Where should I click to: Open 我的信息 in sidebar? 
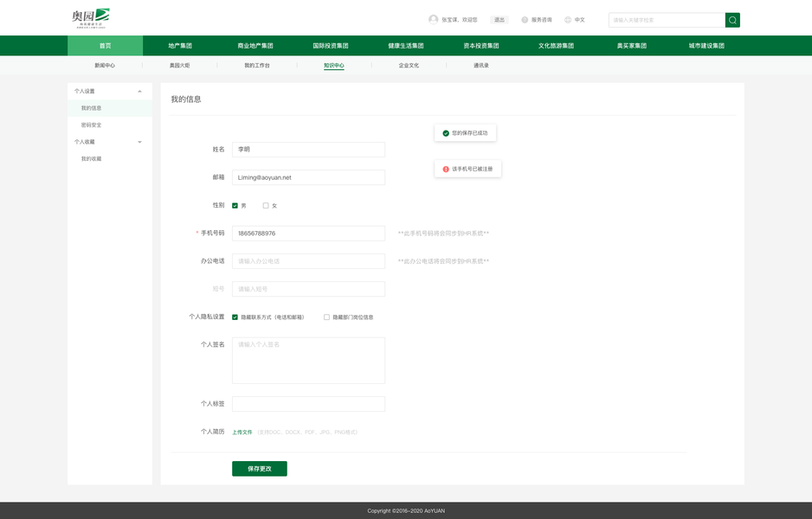tap(110, 108)
